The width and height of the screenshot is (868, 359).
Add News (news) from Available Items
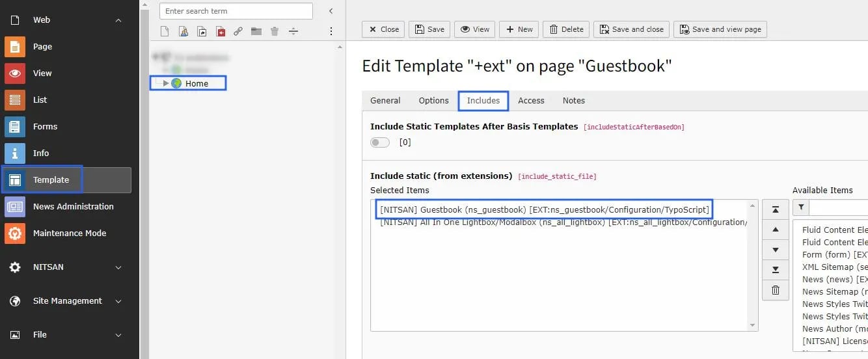(835, 280)
